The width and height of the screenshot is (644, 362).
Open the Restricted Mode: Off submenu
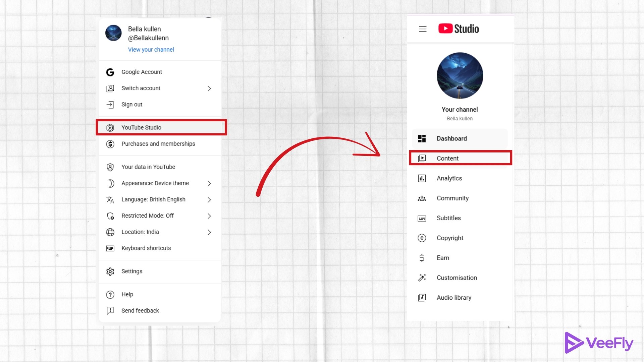[209, 216]
